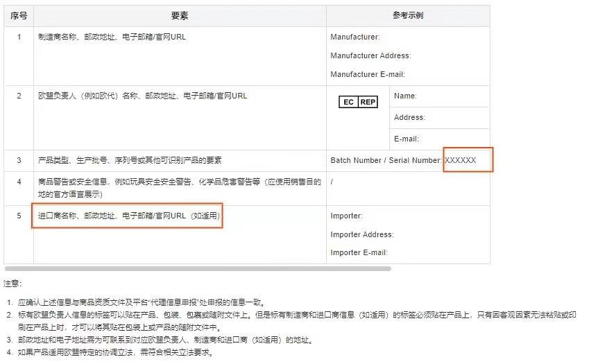Screen dimensions: 589x364
Task: Click the XXXXXX serial number placeholder
Action: click(460, 160)
